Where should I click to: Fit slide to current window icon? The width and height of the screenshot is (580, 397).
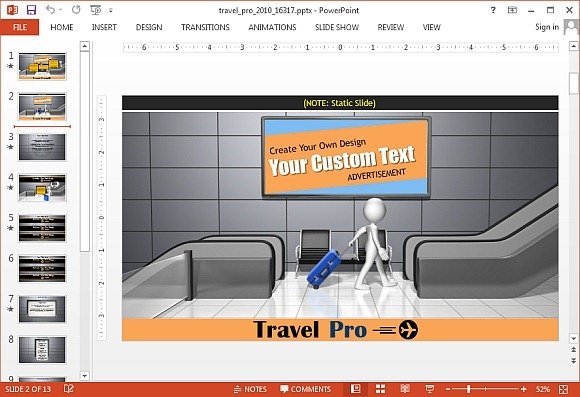pyautogui.click(x=563, y=389)
